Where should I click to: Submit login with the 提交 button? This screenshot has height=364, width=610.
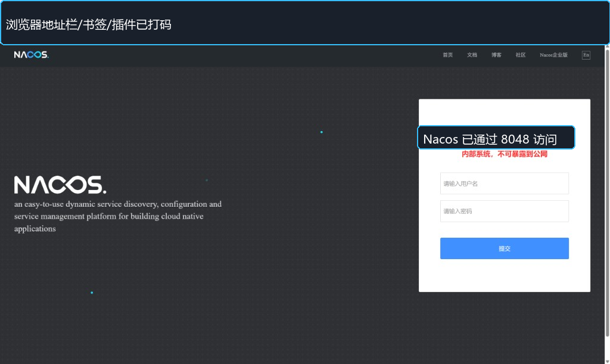tap(504, 248)
